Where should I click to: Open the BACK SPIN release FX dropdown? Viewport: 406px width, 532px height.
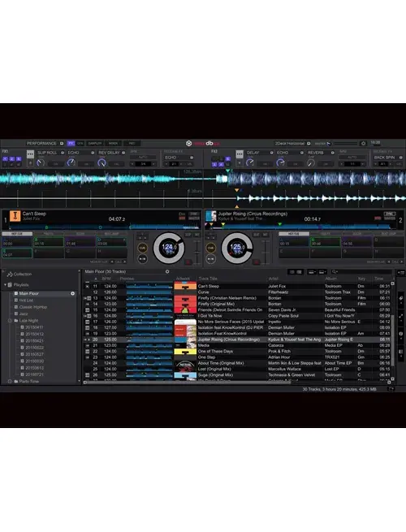[x=387, y=158]
